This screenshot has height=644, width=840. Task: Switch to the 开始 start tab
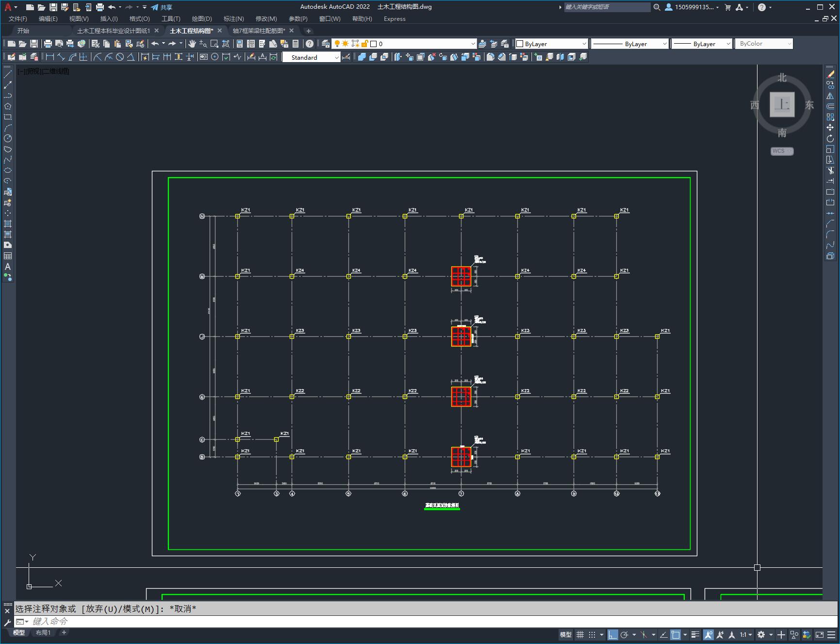(x=23, y=31)
